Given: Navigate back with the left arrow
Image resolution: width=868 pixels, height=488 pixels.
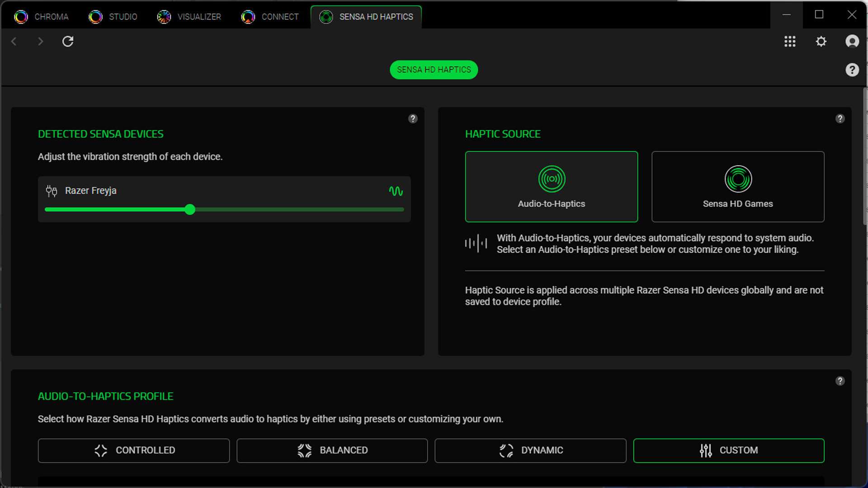Looking at the screenshot, I should pos(14,42).
